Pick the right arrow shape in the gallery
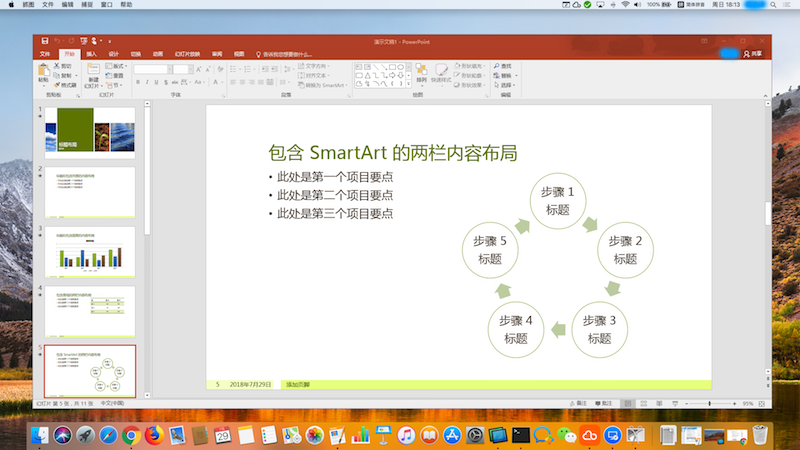The height and width of the screenshot is (450, 800). tap(392, 75)
